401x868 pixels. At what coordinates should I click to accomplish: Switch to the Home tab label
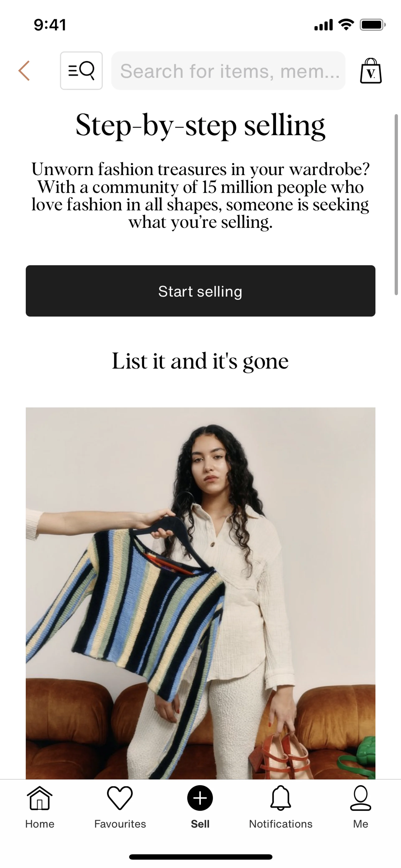(40, 824)
